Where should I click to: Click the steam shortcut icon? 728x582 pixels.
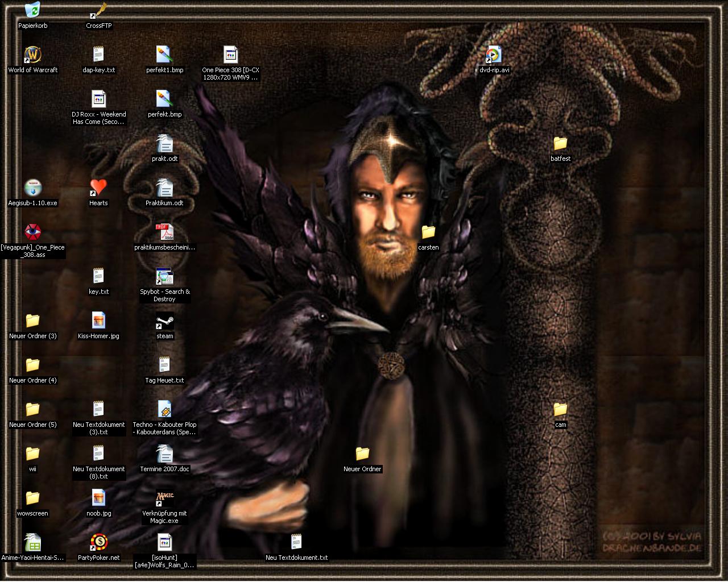(x=165, y=321)
